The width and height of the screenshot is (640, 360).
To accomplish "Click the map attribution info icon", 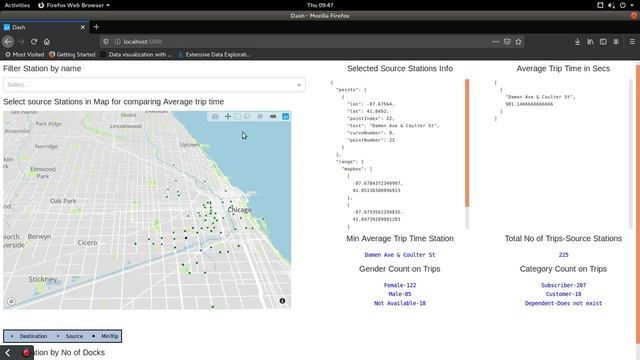I will click(282, 301).
